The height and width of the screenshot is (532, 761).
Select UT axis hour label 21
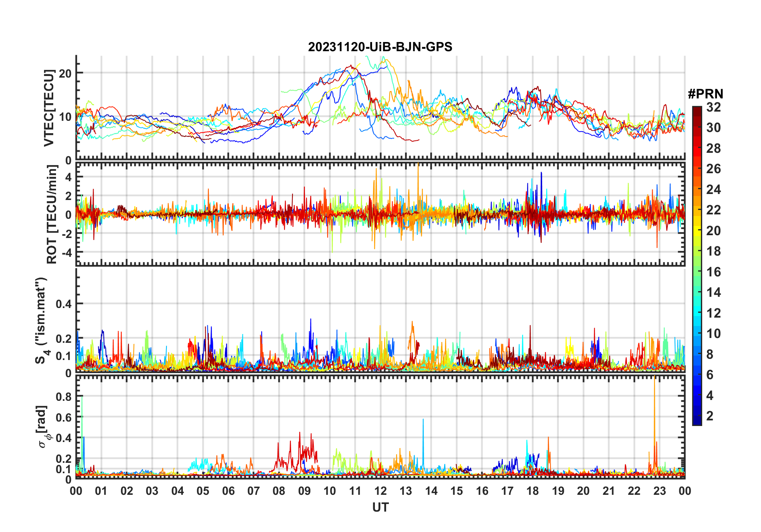609,491
